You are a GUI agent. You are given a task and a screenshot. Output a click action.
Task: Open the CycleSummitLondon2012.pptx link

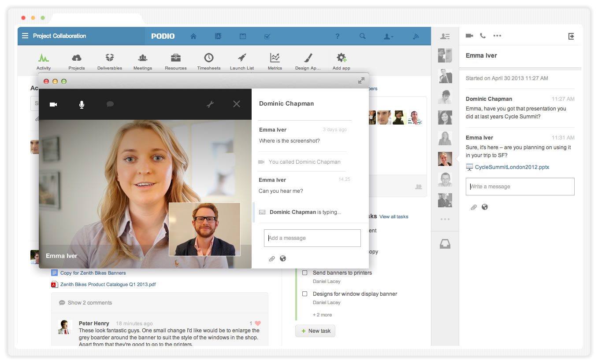pyautogui.click(x=512, y=167)
